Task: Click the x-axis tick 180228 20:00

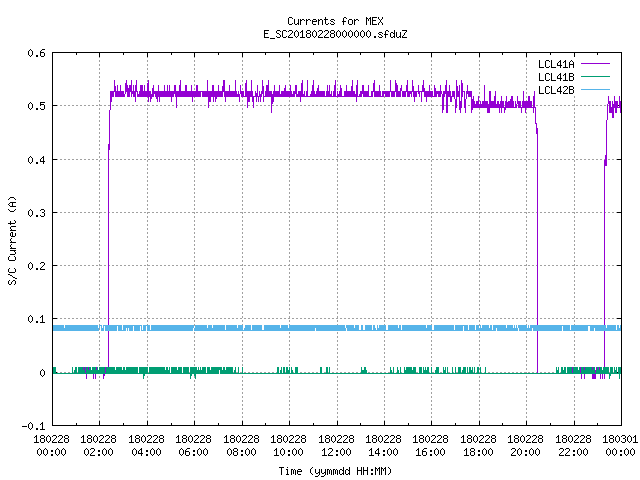Action: tap(525, 446)
